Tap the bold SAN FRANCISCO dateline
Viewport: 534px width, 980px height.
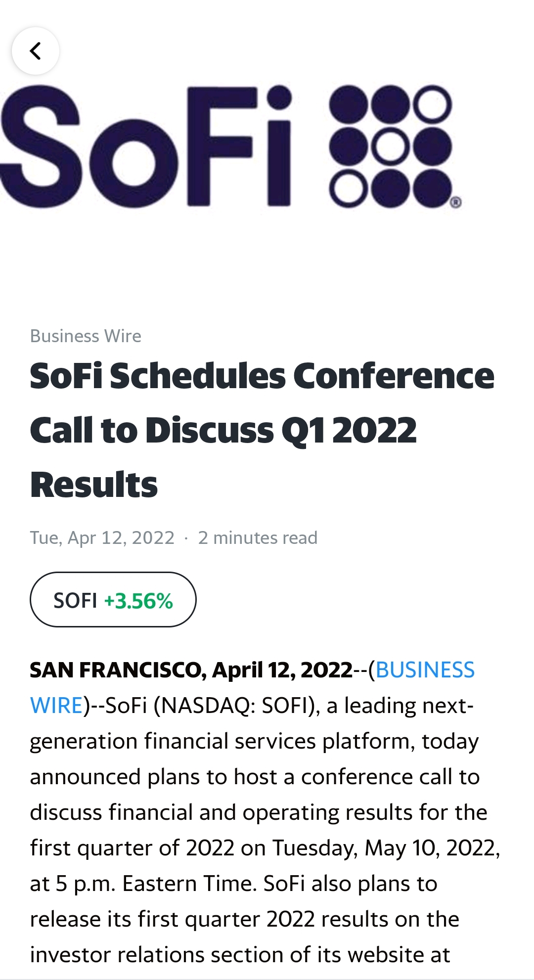[191, 670]
